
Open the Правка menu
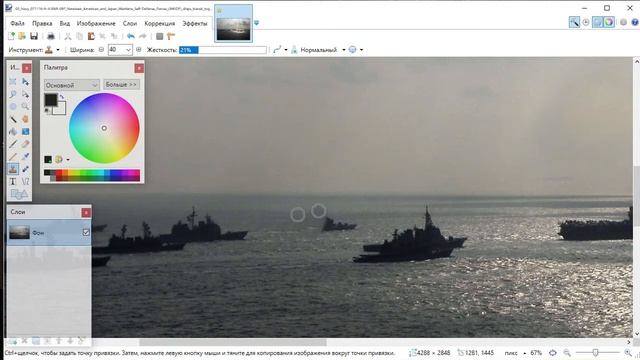[x=42, y=23]
